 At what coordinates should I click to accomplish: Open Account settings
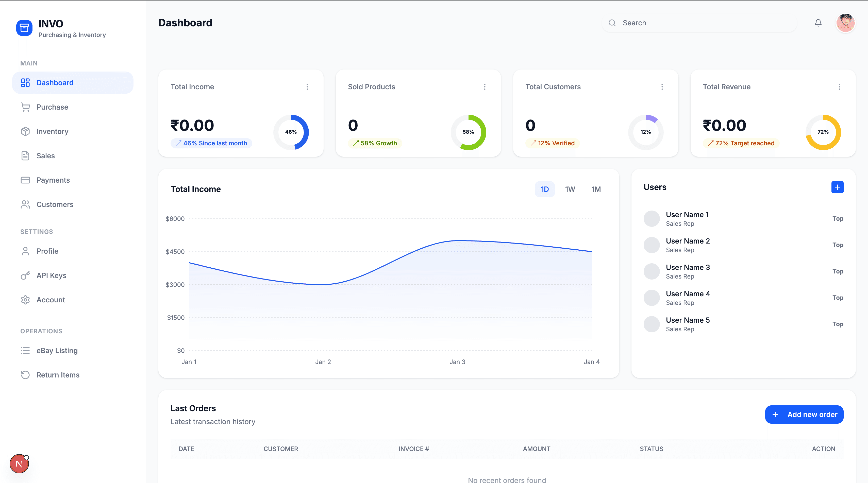click(73, 300)
